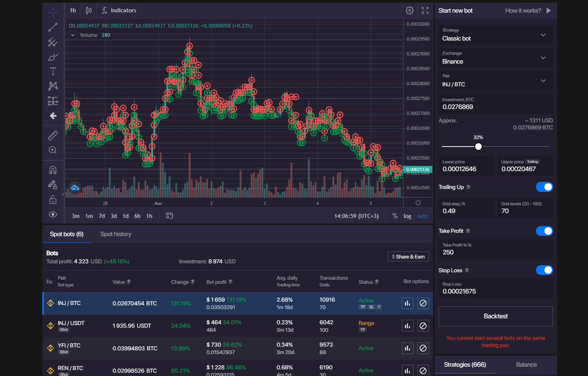Play the How it works video
Image resolution: width=588 pixels, height=376 pixels.
pos(549,10)
